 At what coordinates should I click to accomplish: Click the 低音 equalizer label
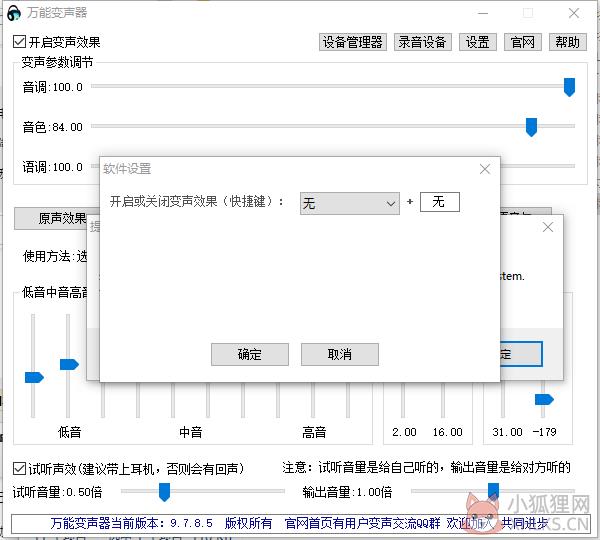(x=69, y=432)
